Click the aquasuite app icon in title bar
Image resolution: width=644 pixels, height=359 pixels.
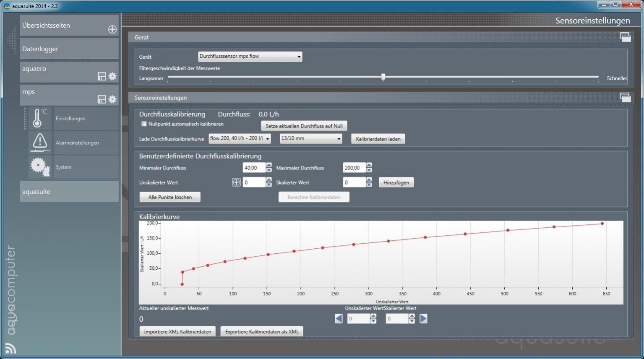[7, 6]
